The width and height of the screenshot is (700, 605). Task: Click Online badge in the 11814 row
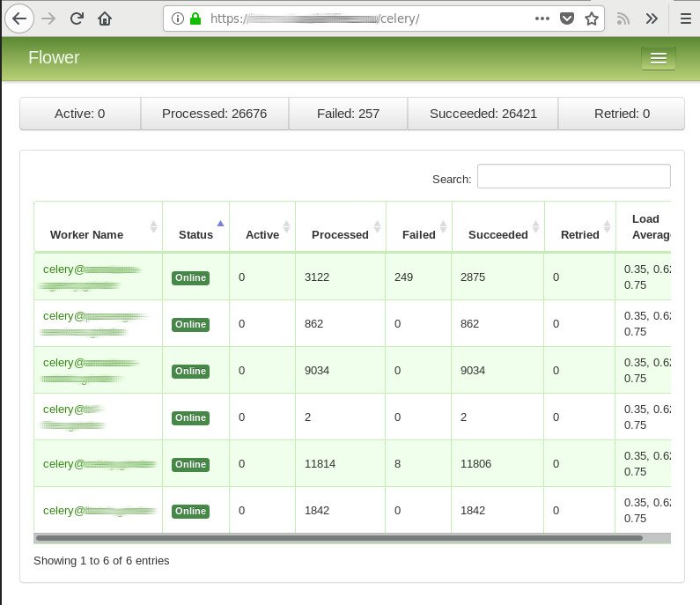click(x=190, y=464)
